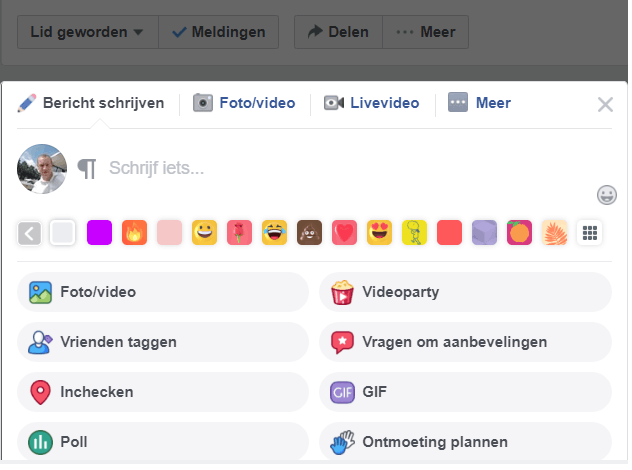Open the emoji picker smiley icon
The height and width of the screenshot is (470, 632).
[x=606, y=194]
